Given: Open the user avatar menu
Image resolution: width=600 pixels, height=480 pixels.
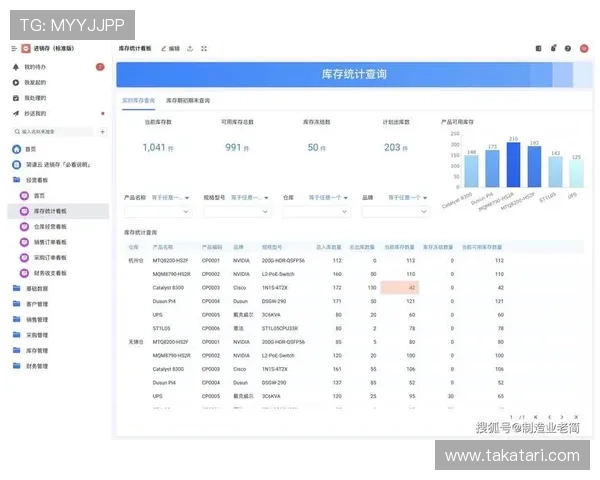Looking at the screenshot, I should 584,48.
